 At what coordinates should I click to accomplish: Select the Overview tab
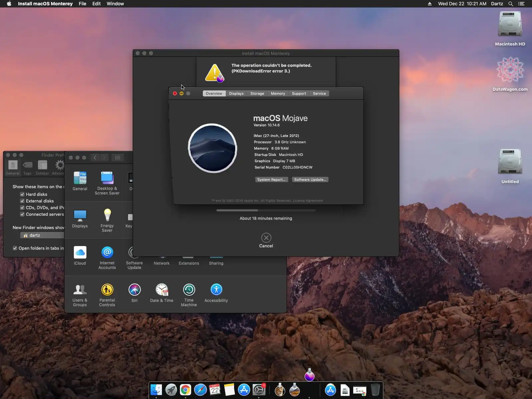click(x=214, y=93)
